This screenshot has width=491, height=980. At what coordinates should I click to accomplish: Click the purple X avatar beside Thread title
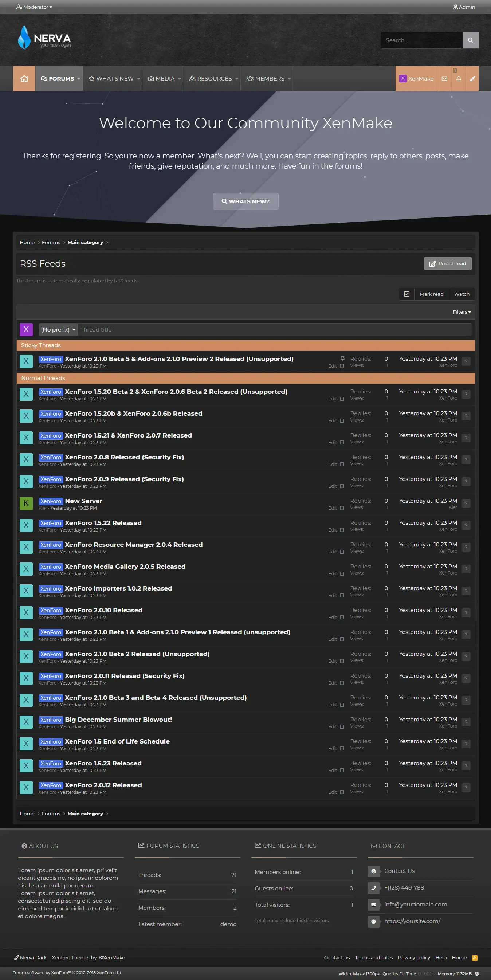point(26,329)
